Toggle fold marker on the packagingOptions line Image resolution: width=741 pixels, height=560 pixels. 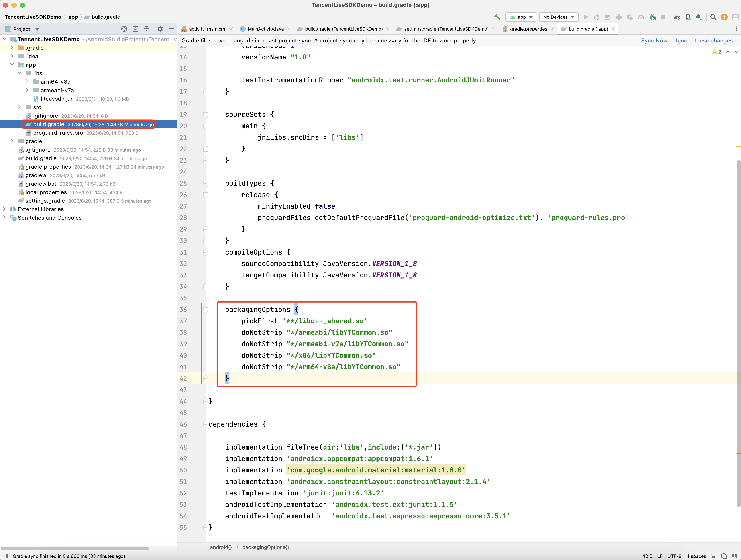point(206,310)
